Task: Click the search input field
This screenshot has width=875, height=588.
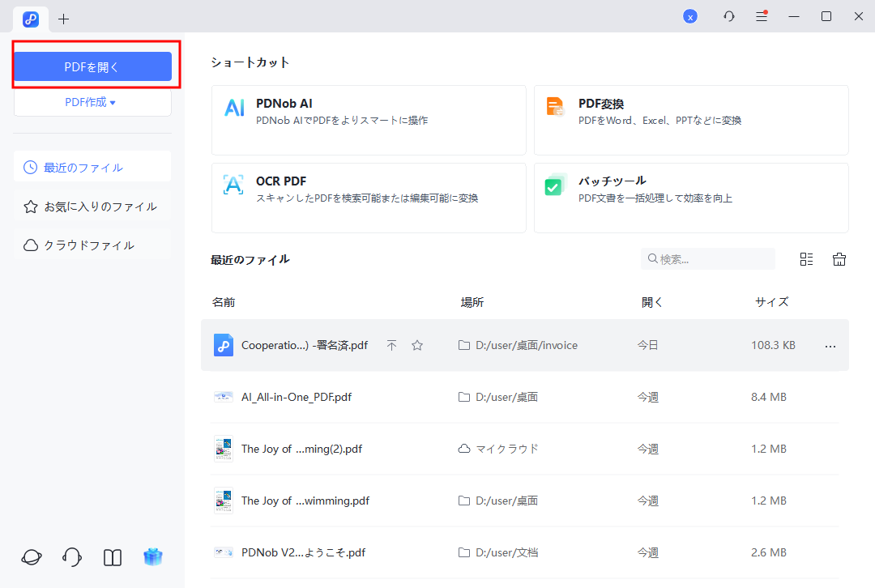Action: click(707, 258)
